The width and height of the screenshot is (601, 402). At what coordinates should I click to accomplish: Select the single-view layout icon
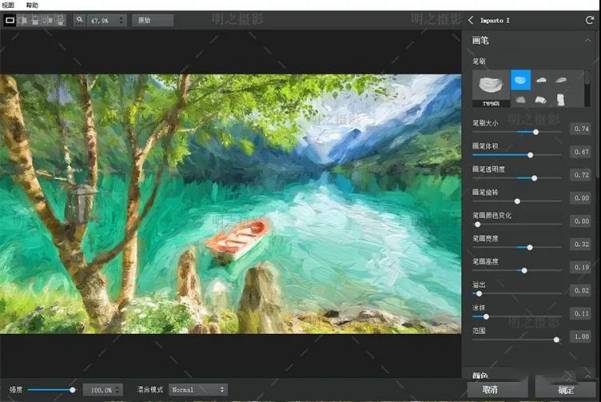[x=11, y=19]
